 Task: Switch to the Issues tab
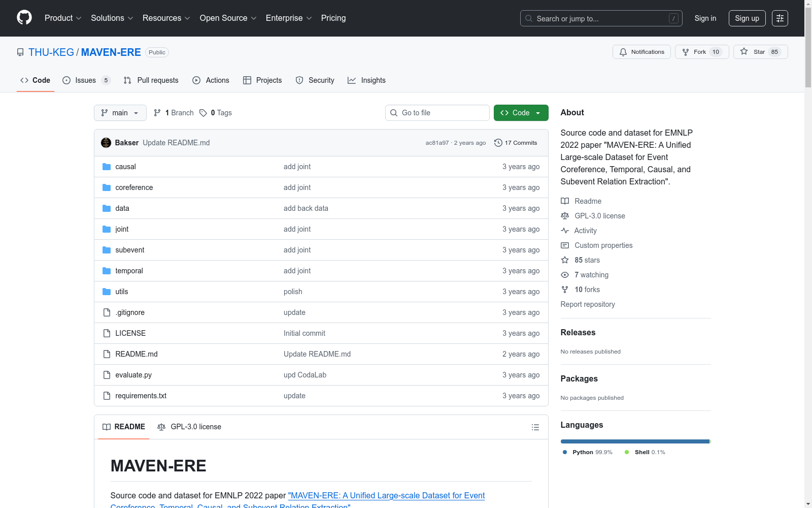point(85,80)
